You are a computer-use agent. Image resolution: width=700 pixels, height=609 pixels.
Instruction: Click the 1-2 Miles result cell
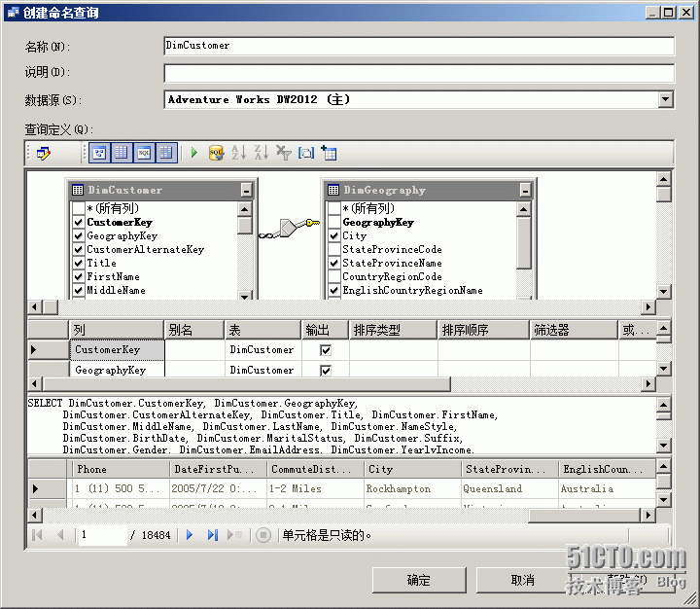315,488
